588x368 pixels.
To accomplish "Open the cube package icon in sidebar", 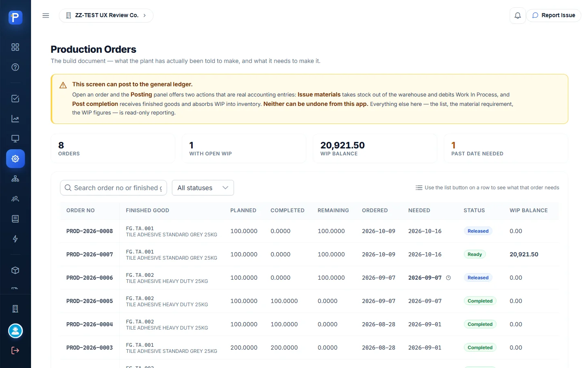I will [15, 270].
